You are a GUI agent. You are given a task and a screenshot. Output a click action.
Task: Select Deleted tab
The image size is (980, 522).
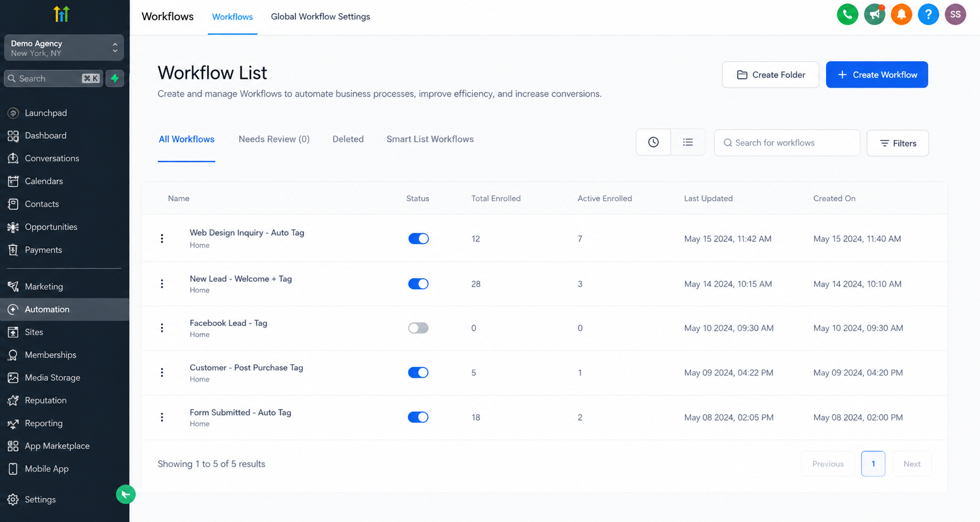click(x=348, y=139)
